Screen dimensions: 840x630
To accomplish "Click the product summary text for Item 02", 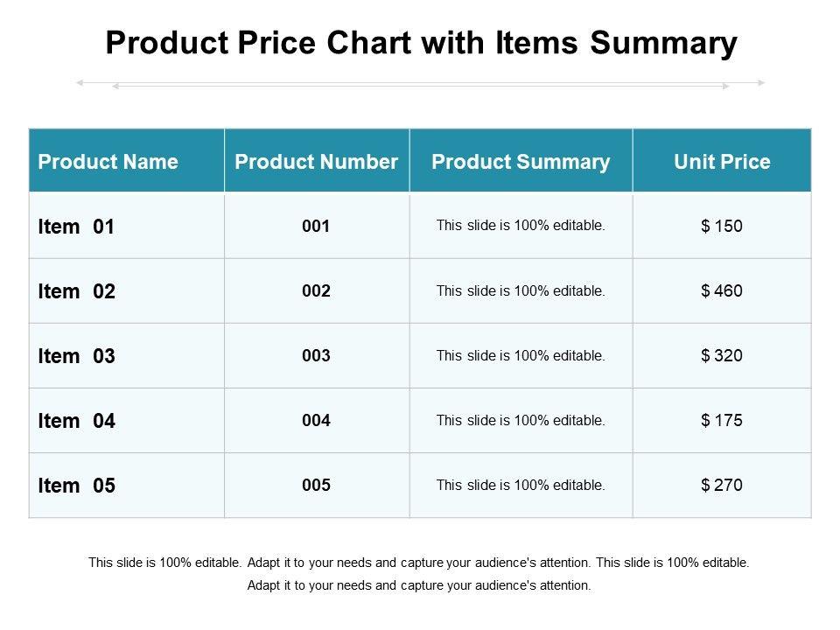I will click(521, 291).
